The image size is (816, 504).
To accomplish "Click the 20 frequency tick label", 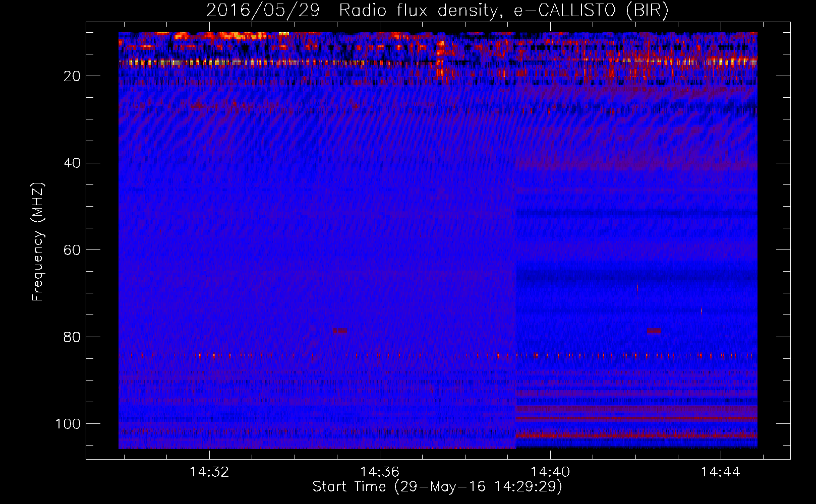I will click(x=73, y=76).
